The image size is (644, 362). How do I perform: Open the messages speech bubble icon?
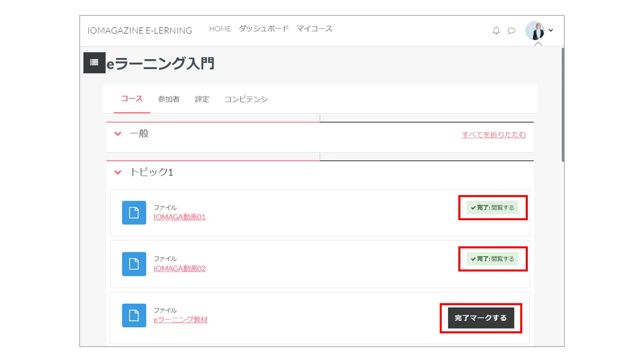[511, 31]
